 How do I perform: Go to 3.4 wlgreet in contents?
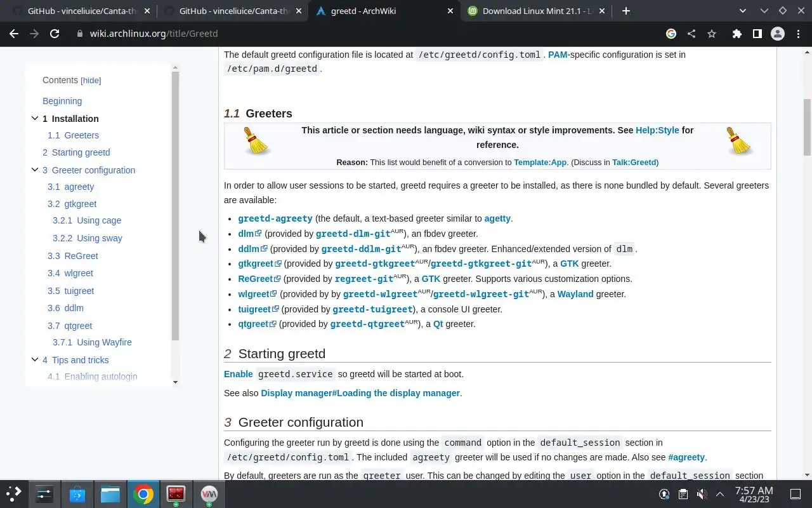click(x=70, y=273)
